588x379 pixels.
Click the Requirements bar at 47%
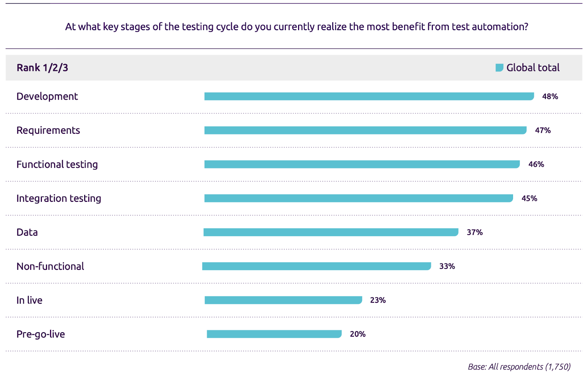pos(365,130)
